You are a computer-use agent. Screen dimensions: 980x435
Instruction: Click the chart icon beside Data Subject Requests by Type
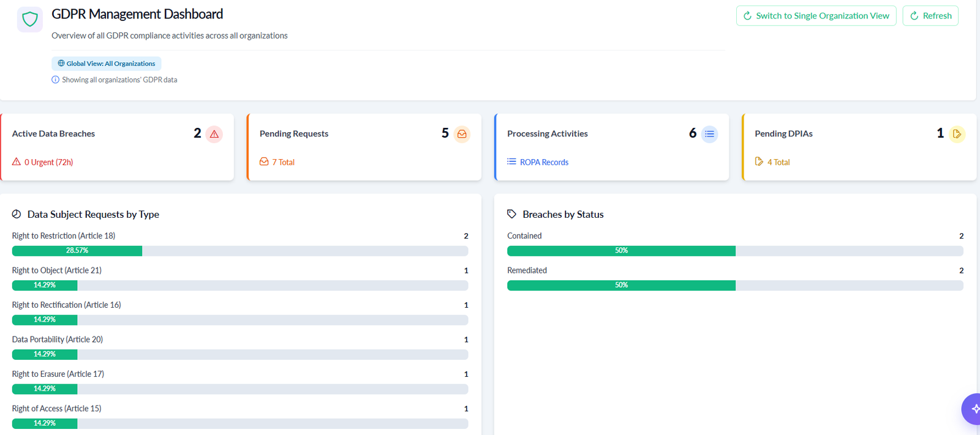pos(17,214)
